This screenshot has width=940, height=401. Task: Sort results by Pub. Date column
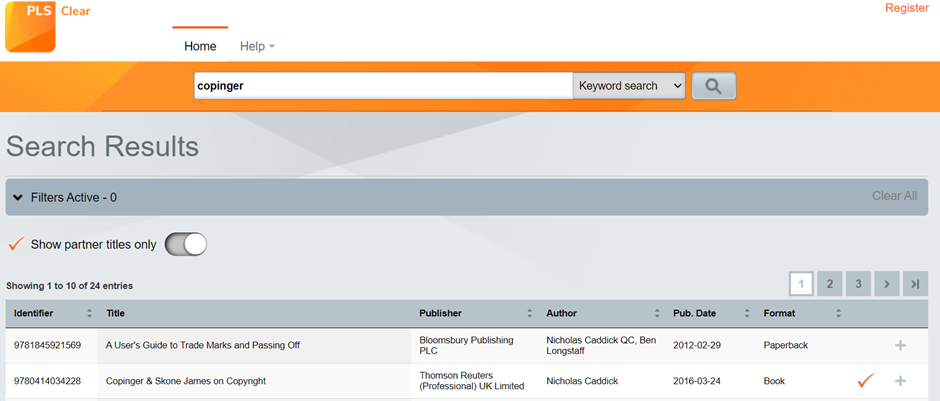(x=694, y=313)
